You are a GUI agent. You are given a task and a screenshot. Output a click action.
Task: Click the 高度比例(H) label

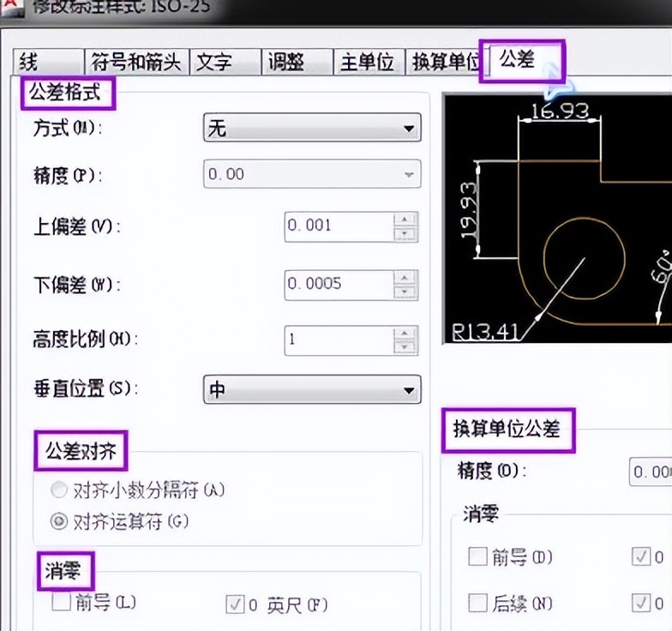86,340
